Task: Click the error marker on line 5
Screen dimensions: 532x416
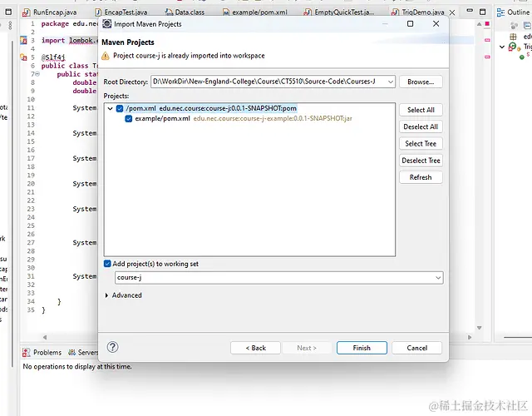Action: coord(23,57)
